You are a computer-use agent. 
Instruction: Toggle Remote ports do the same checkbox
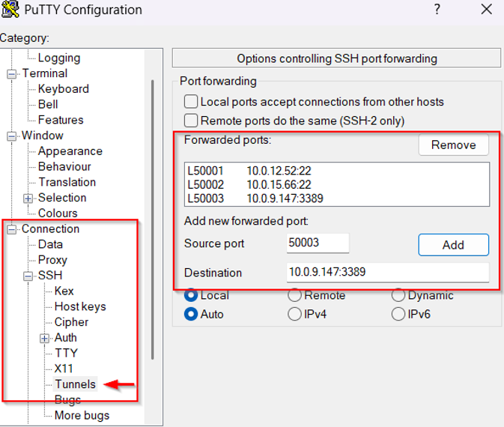[x=191, y=121]
